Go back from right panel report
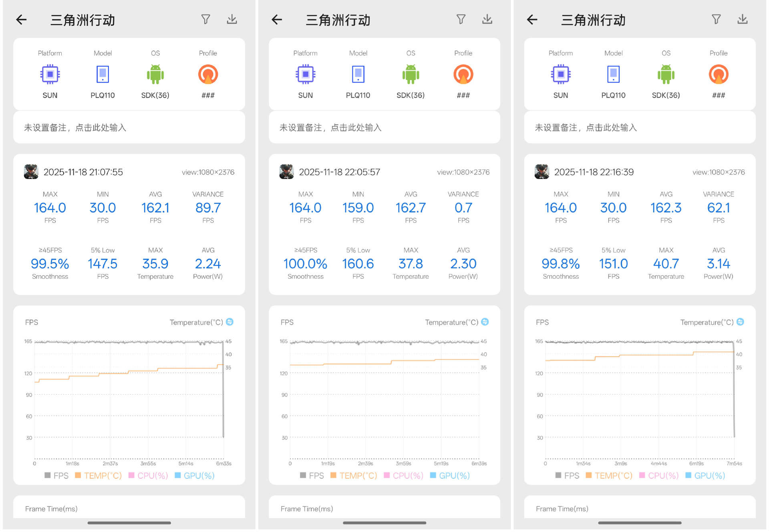769x532 pixels. point(532,19)
